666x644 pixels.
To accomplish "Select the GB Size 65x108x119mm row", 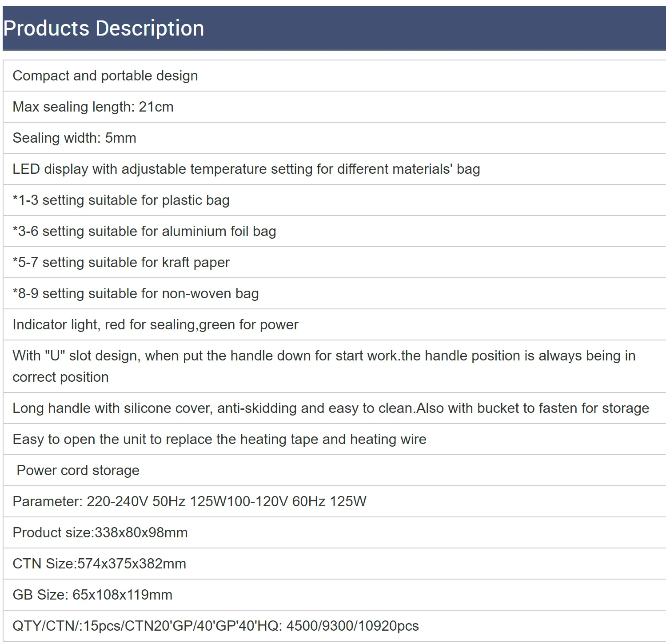I will point(92,595).
